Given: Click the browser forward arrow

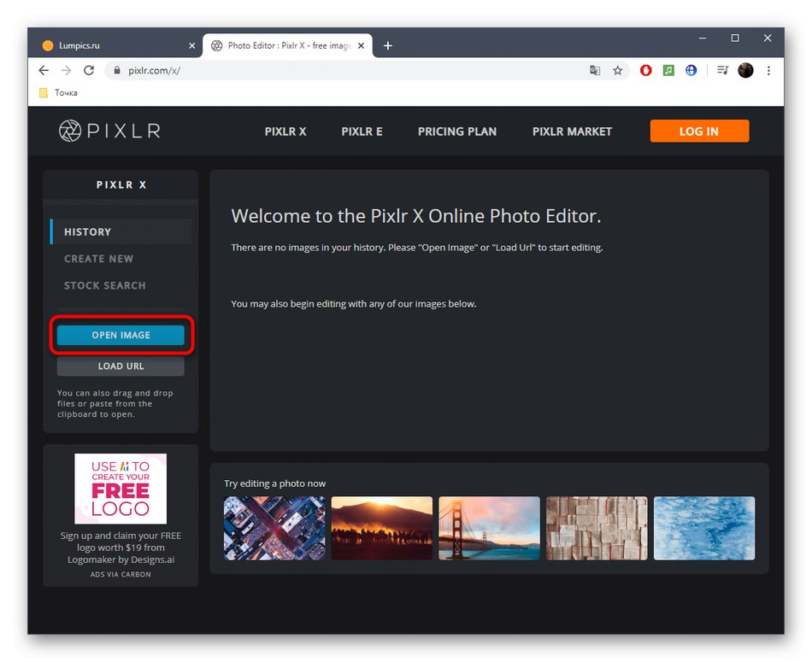Looking at the screenshot, I should coord(67,70).
